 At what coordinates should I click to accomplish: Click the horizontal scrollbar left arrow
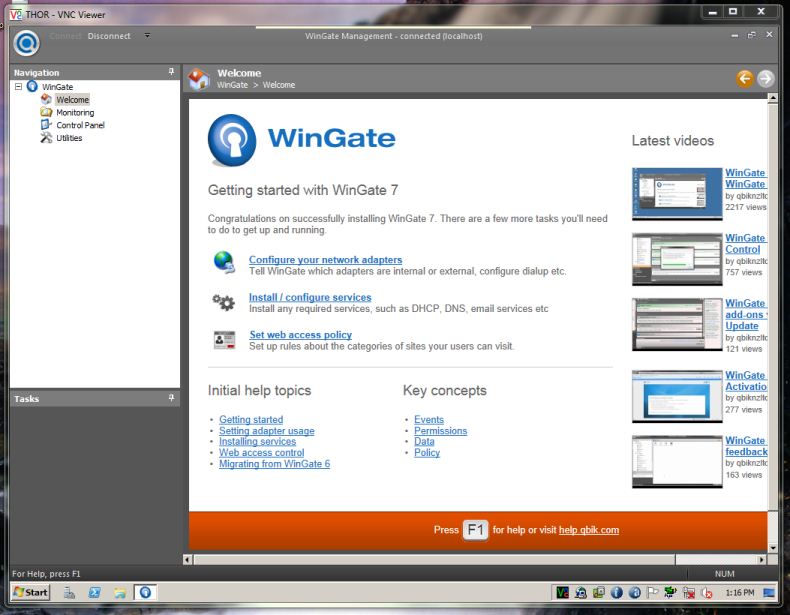click(x=187, y=559)
